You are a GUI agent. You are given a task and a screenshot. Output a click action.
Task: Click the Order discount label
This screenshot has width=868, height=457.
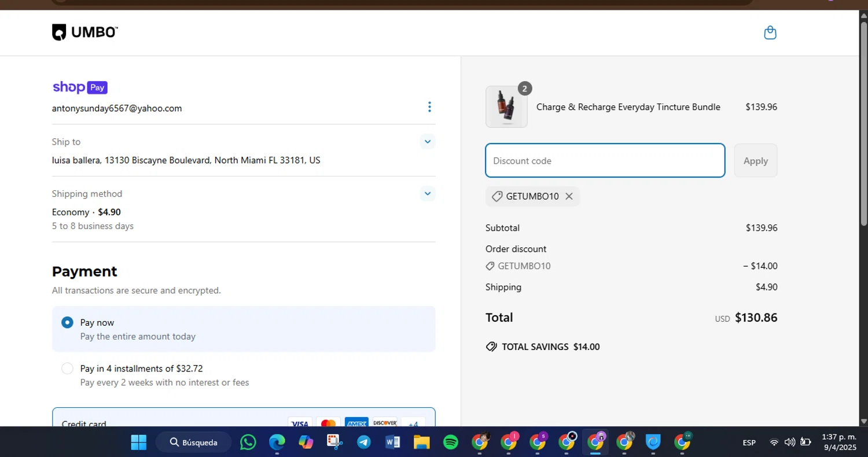point(516,249)
